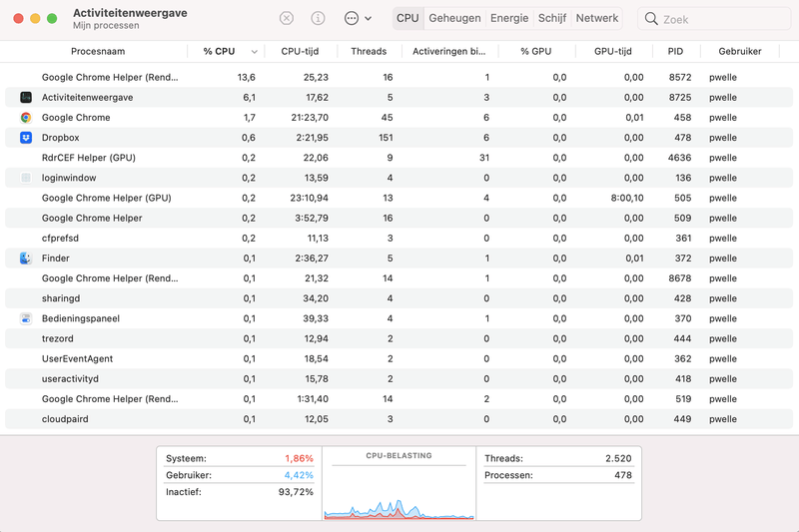
Task: Open the ellipsis more-options toolbar menu
Action: click(x=358, y=18)
